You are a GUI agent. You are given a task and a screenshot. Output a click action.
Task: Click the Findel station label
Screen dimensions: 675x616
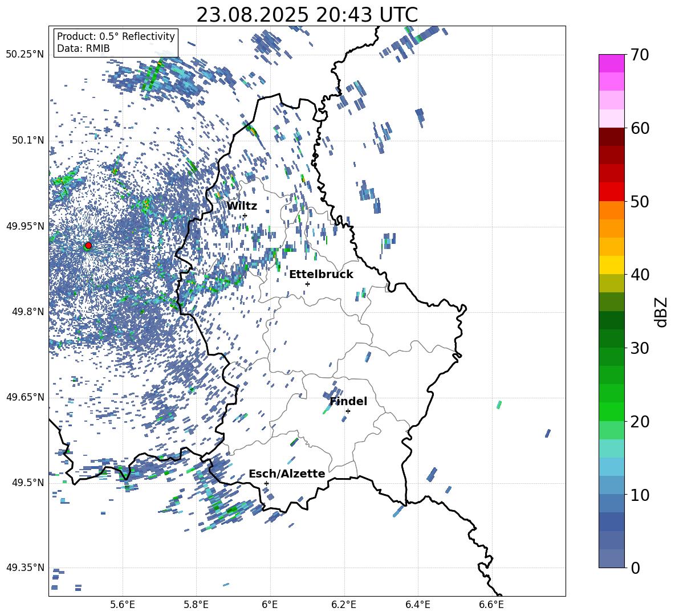point(348,401)
